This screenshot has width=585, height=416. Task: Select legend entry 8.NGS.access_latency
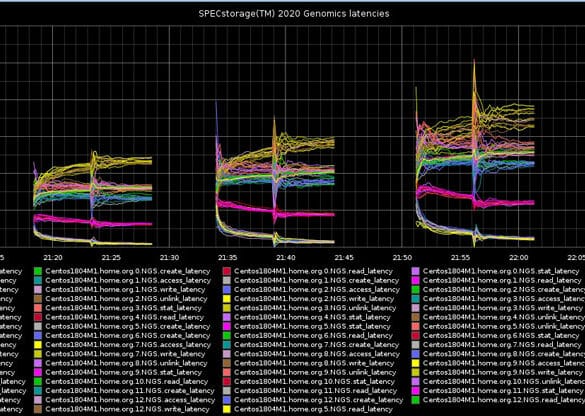coord(317,354)
